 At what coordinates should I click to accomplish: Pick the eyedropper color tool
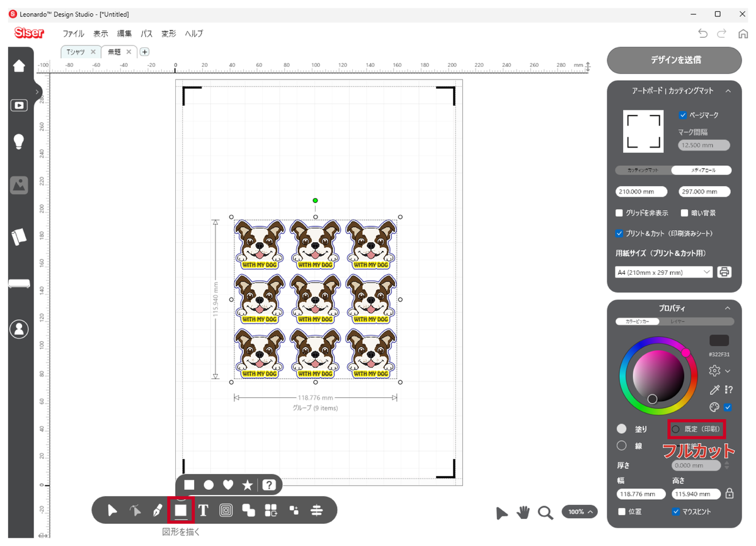[x=714, y=390]
